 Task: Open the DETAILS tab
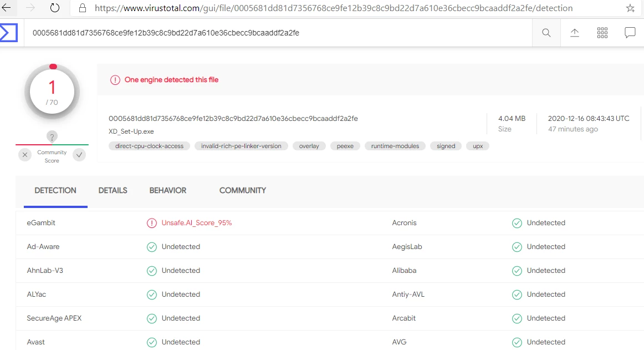(x=113, y=191)
